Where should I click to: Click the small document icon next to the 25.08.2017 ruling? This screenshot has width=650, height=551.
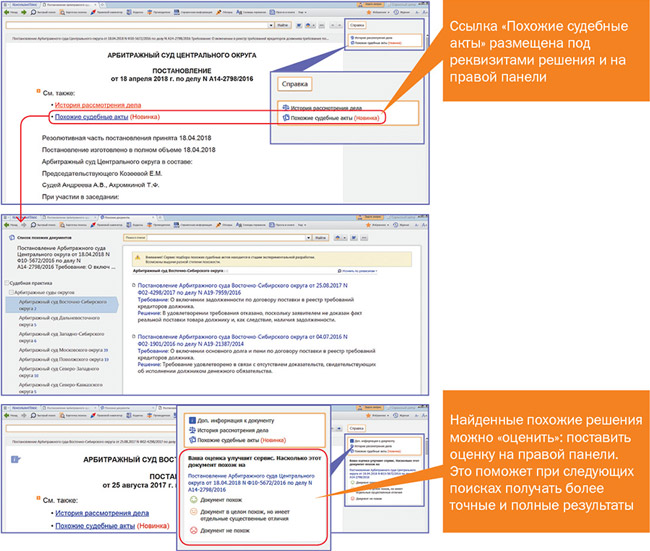(134, 285)
